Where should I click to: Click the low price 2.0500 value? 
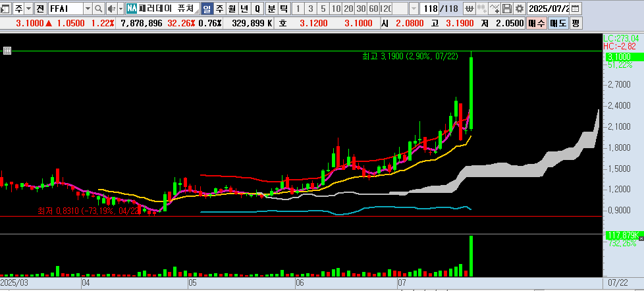510,24
